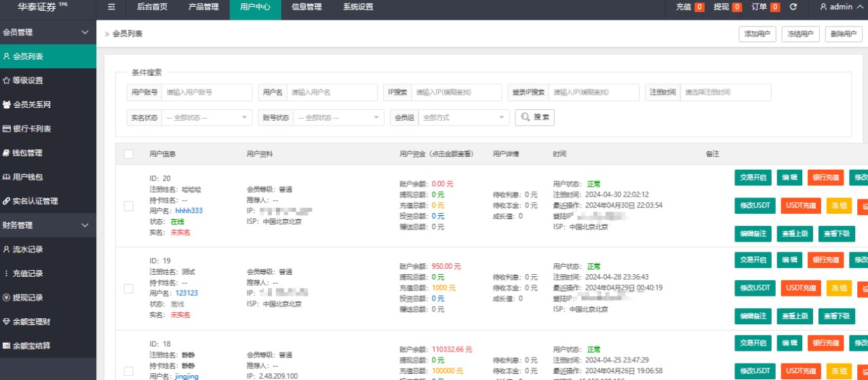Click the refresh icon in top bar
Viewport: 868px width, 380px height.
pyautogui.click(x=793, y=7)
